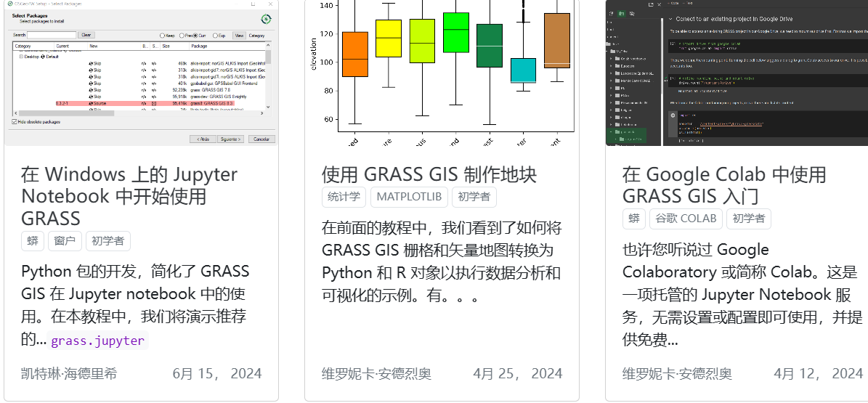Screen dimensions: 868x403
Task: Select the 蟒 tag on the Colab card
Action: (x=634, y=219)
